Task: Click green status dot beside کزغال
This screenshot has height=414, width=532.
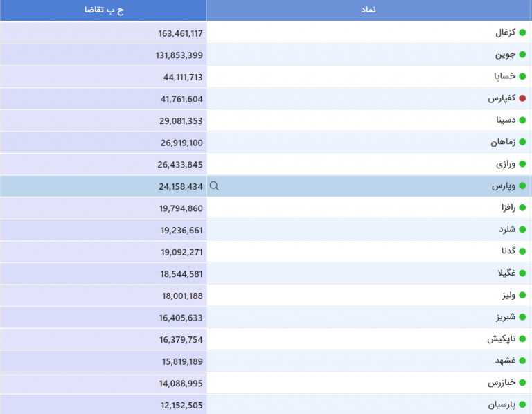Action: (522, 33)
